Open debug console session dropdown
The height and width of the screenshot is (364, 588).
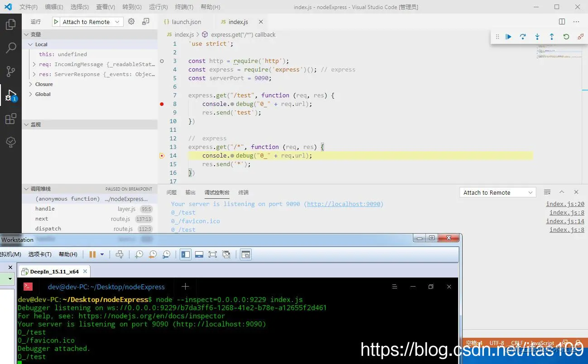pos(497,192)
